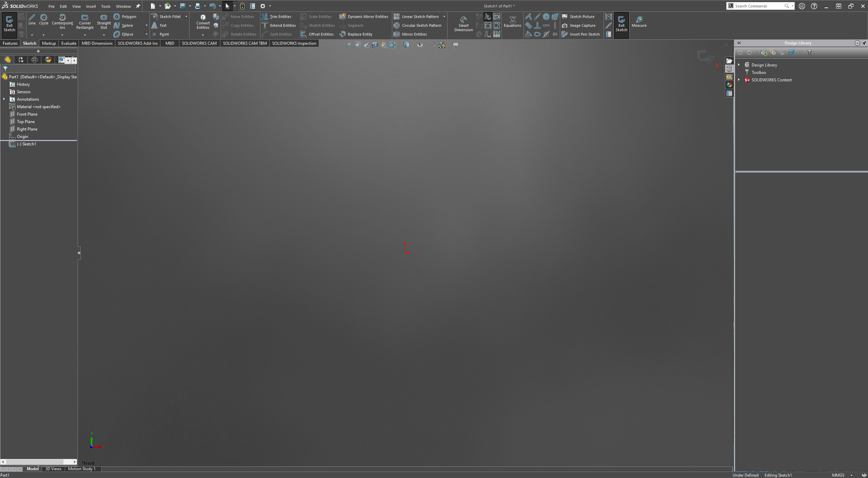The image size is (868, 478).
Task: Toggle the Design Library pin
Action: click(x=864, y=43)
